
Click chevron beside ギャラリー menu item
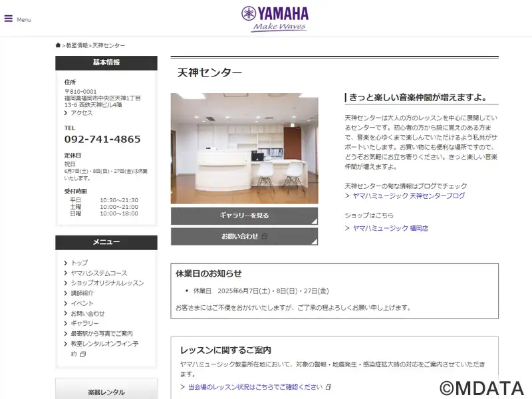[66, 324]
